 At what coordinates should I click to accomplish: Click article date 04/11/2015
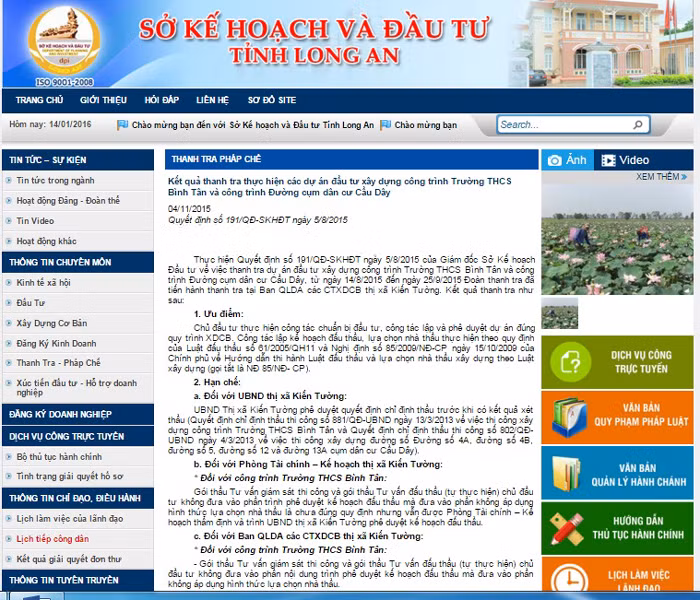189,208
